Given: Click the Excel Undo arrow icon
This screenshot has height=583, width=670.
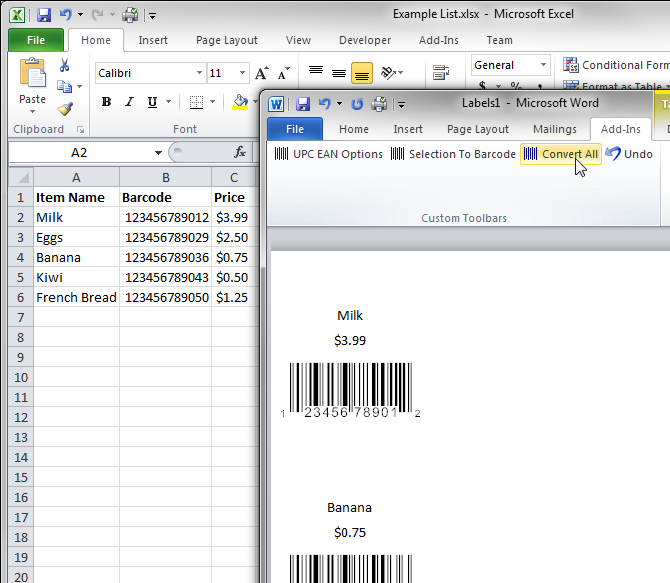Looking at the screenshot, I should [65, 15].
